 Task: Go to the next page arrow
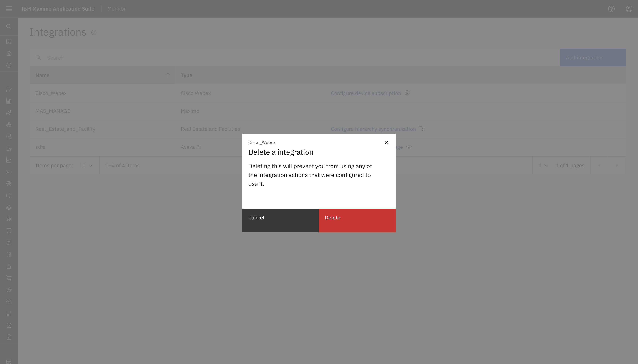tap(617, 166)
